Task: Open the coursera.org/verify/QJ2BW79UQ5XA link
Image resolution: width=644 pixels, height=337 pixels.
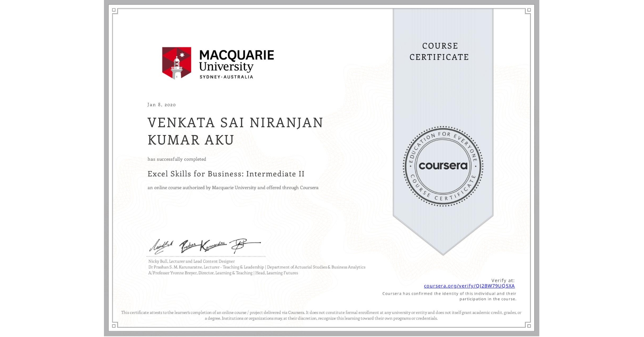Action: [470, 286]
